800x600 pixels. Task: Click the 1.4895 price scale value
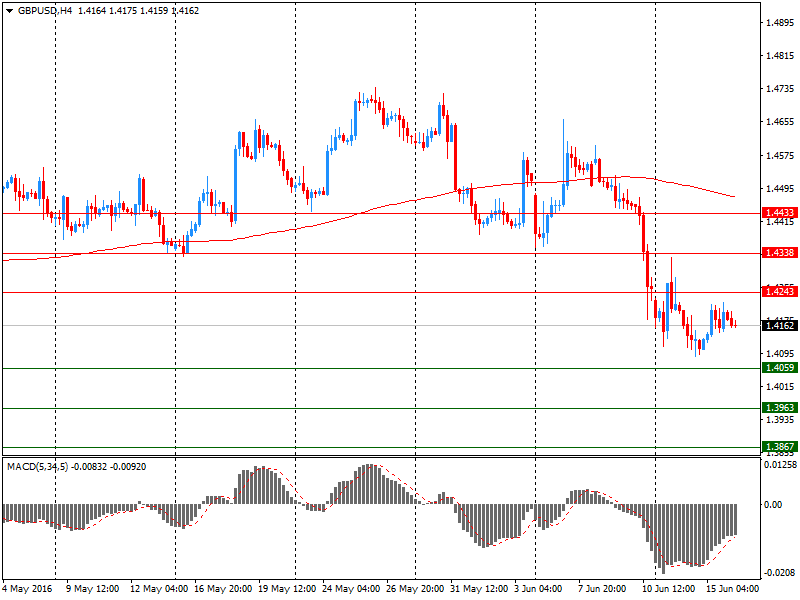pyautogui.click(x=780, y=22)
